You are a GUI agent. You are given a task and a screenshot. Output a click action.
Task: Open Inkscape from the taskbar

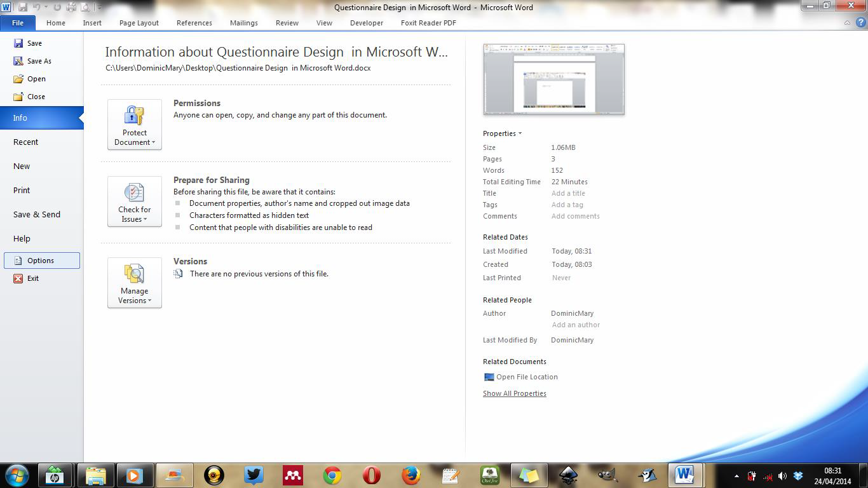coord(568,475)
